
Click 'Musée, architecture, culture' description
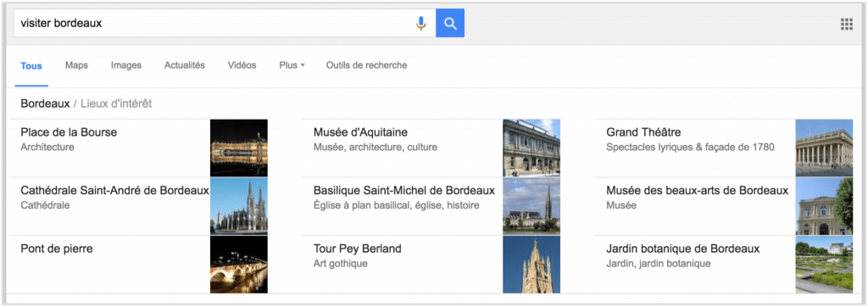376,148
